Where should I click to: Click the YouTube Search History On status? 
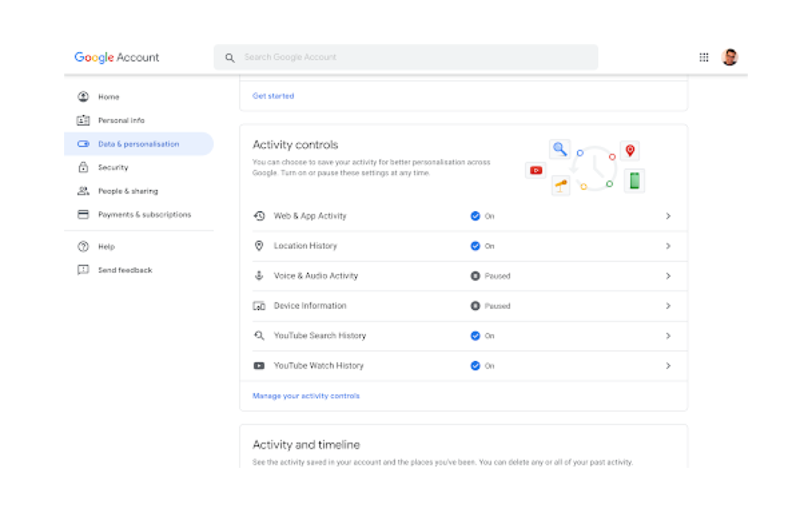coord(482,336)
